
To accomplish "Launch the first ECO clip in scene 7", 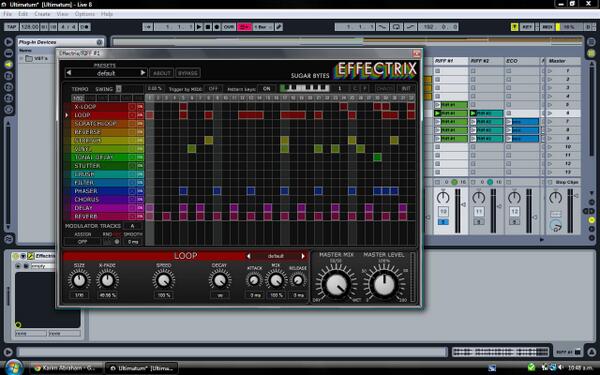I will coord(509,122).
